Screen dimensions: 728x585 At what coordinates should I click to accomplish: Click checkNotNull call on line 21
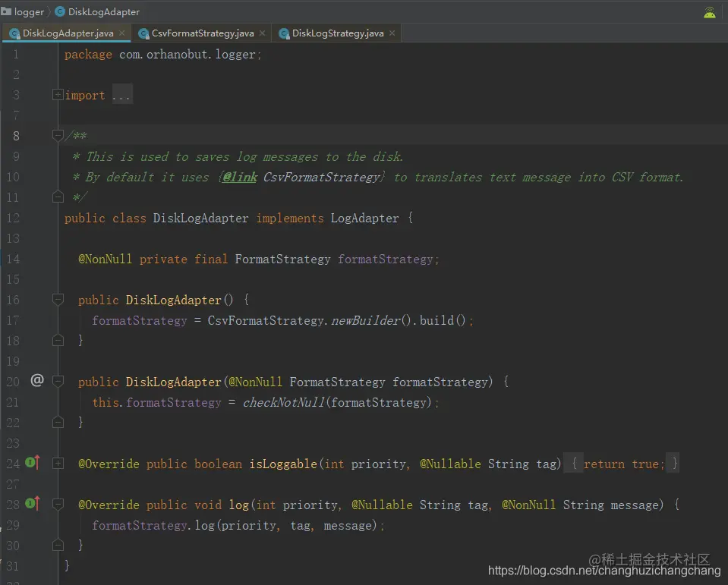tap(283, 402)
